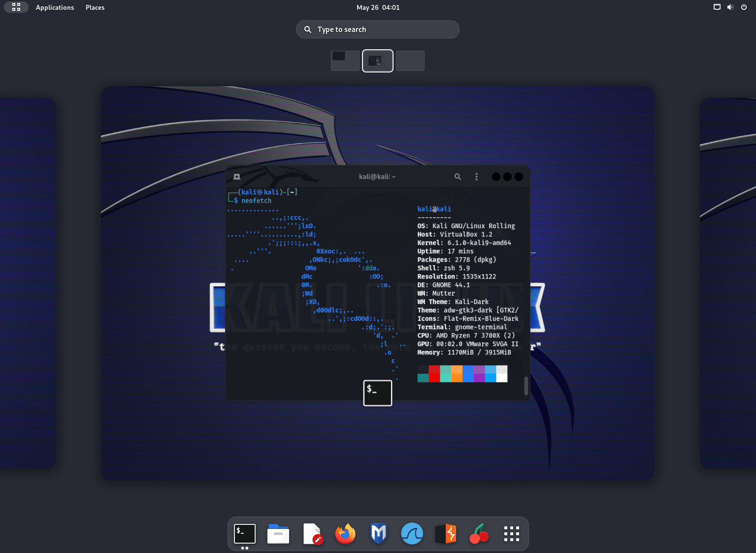
Task: Open the terminal three-dot menu
Action: [x=476, y=176]
